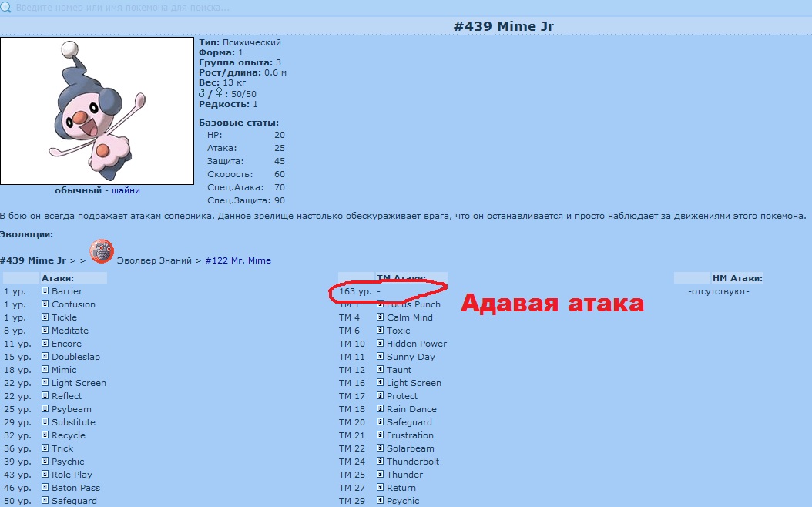Show info for Solarbeam via its icon
Image resolution: width=812 pixels, height=507 pixels.
(380, 448)
